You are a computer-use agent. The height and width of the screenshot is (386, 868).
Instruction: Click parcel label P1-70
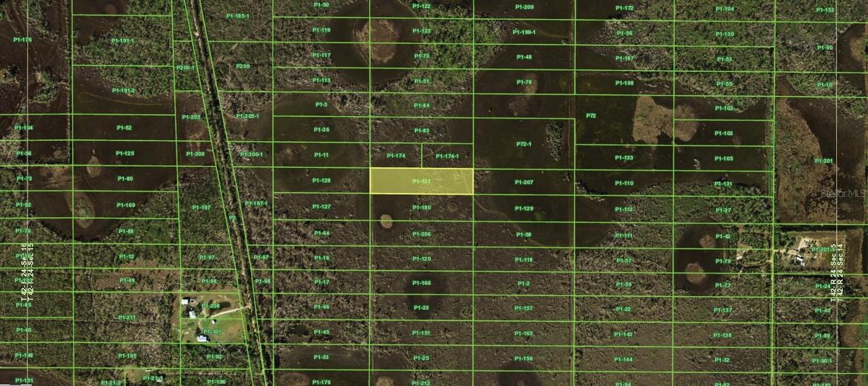[x=421, y=56]
